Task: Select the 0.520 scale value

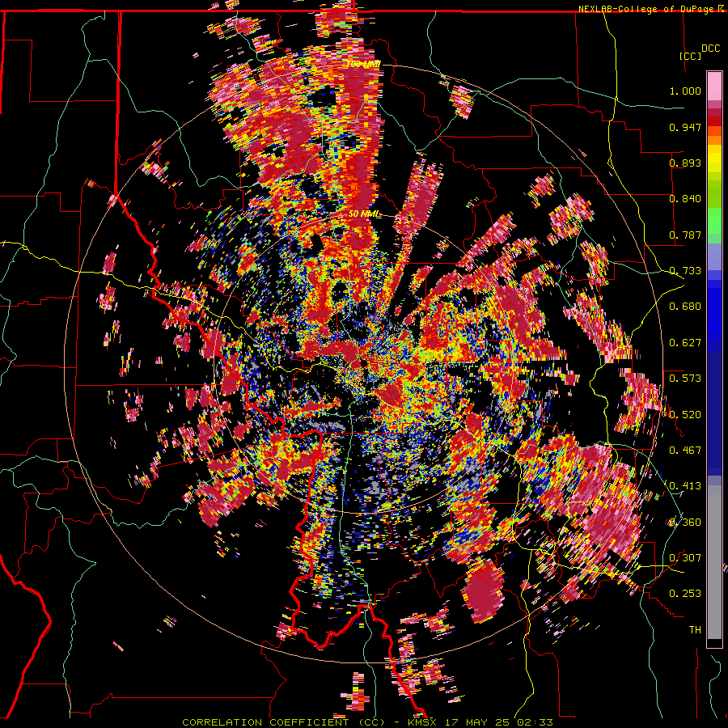Action: tap(685, 415)
